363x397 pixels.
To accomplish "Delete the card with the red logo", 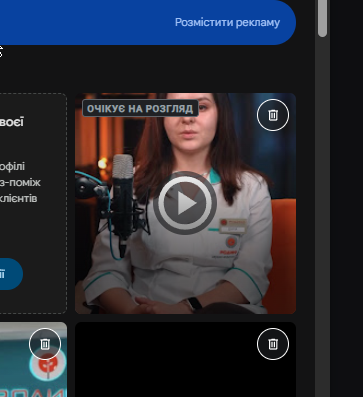I will (45, 344).
